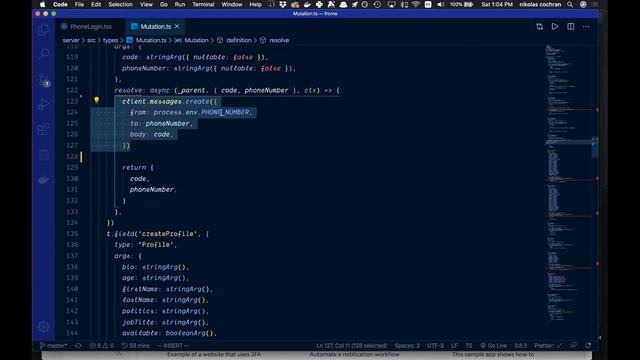Click 'createProfile' on line 135
Image resolution: width=640 pixels, height=360 pixels.
click(167, 234)
